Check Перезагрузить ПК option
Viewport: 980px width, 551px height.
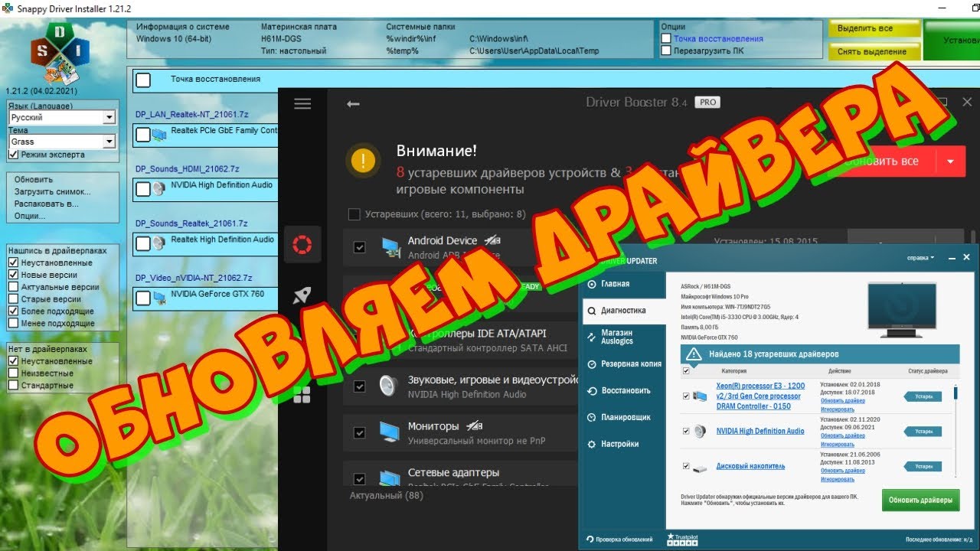666,51
